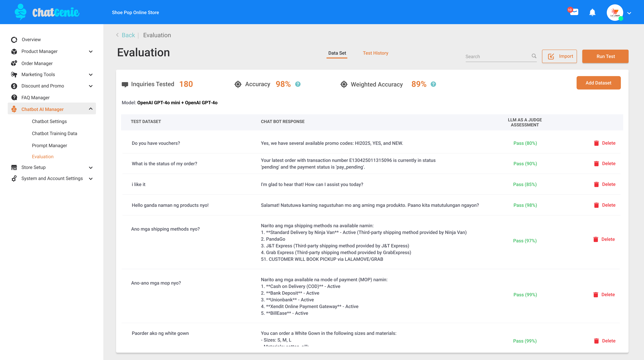Viewport: 644px width, 360px height.
Task: Collapse the Chatbot AI Manager submenu
Action: [91, 109]
